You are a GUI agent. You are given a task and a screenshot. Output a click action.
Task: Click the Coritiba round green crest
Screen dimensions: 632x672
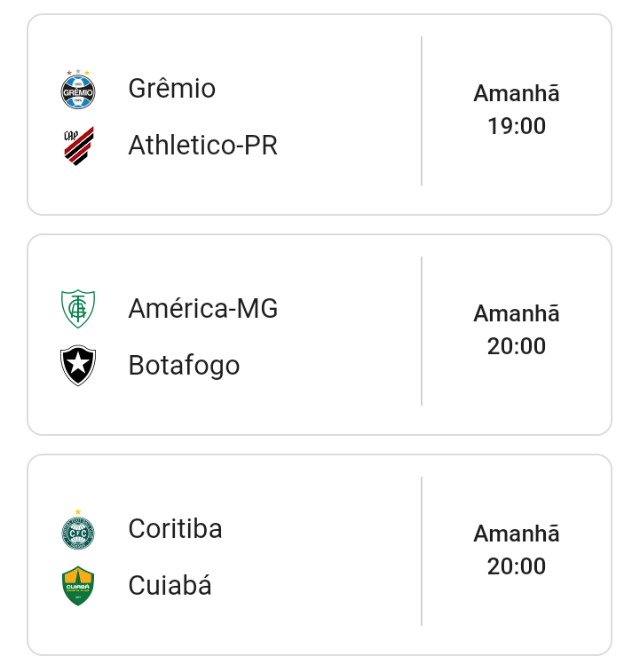pos(78,530)
